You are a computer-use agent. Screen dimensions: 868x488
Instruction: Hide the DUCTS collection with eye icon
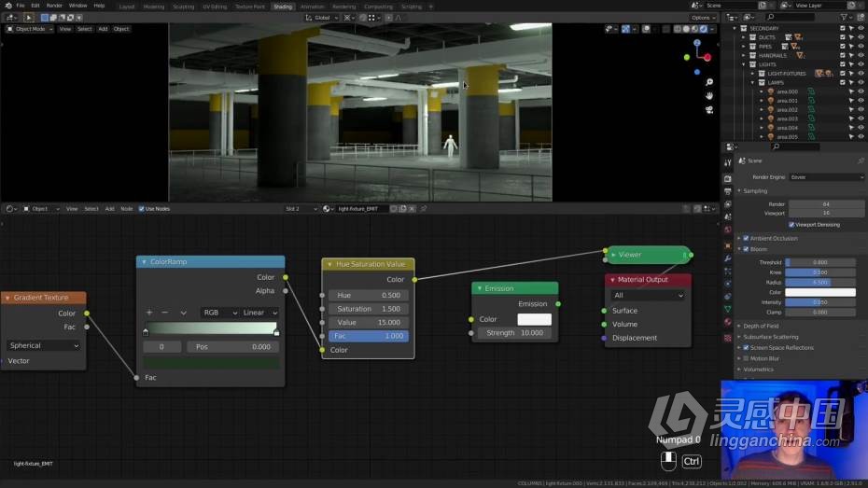861,37
